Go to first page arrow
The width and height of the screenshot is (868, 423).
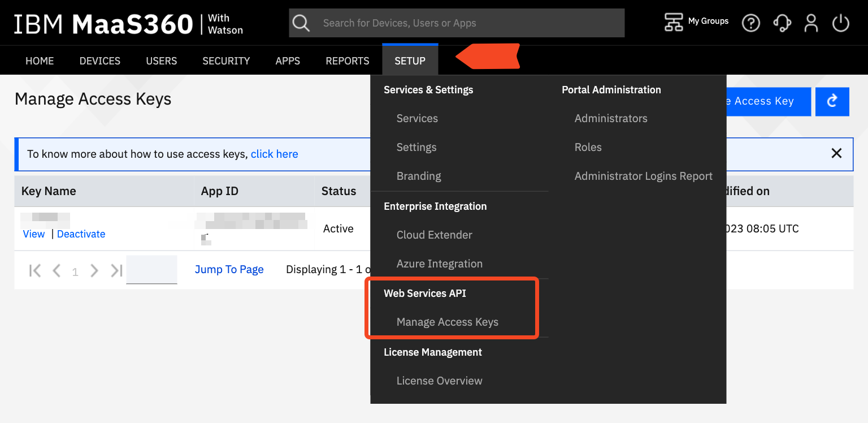click(x=35, y=271)
